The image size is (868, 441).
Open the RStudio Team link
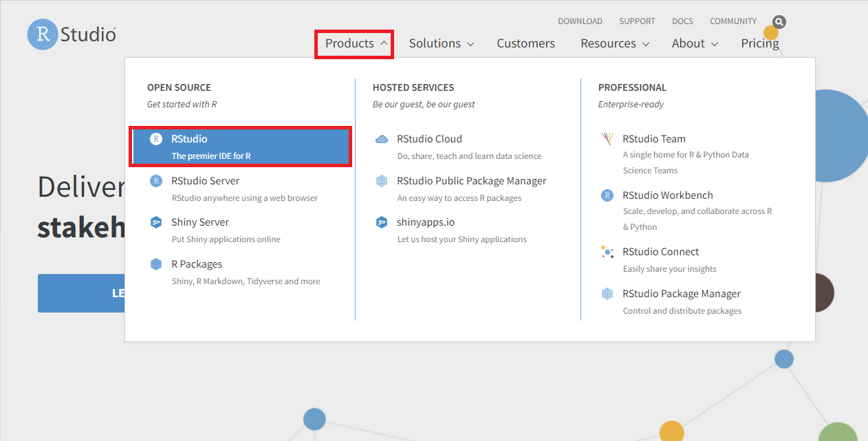coord(654,139)
